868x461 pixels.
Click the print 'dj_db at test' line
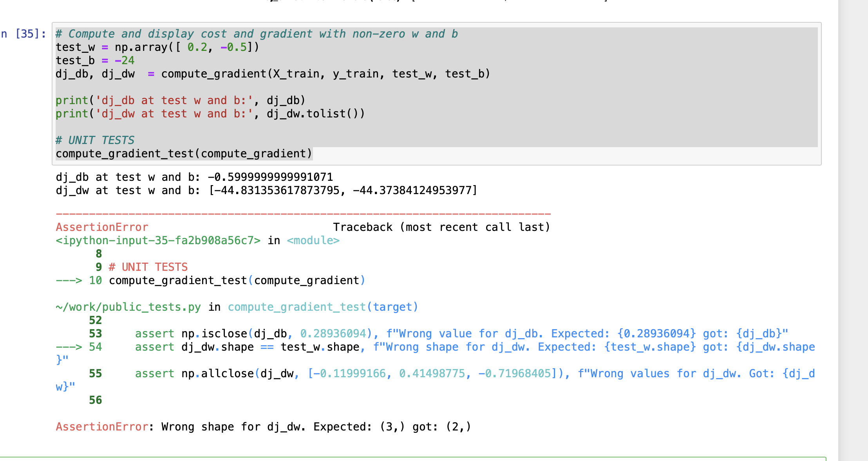[x=180, y=101]
